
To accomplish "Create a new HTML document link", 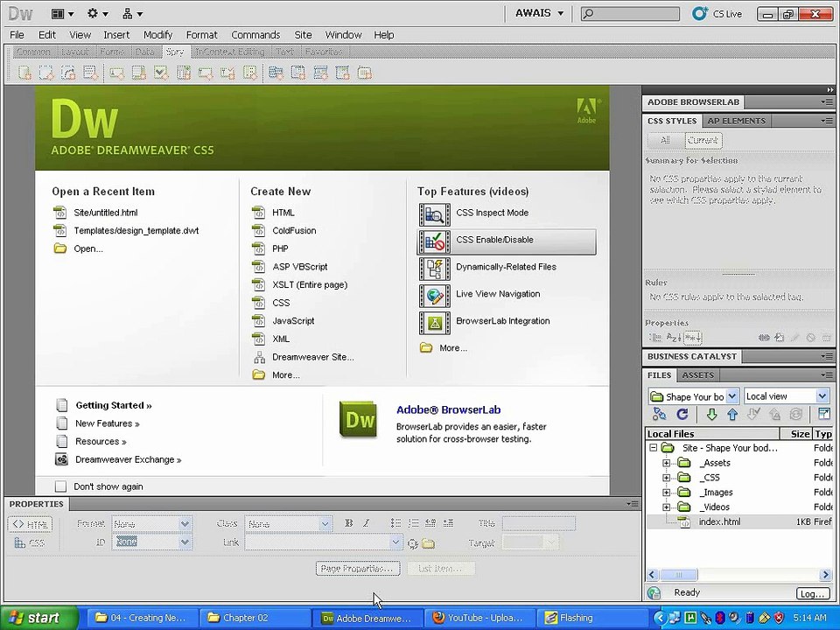I will [283, 213].
